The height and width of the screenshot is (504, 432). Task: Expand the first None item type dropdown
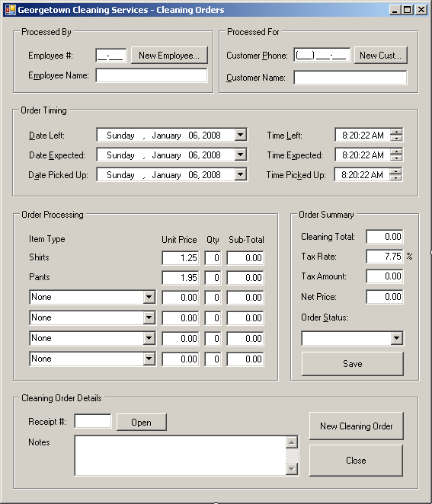tap(149, 297)
